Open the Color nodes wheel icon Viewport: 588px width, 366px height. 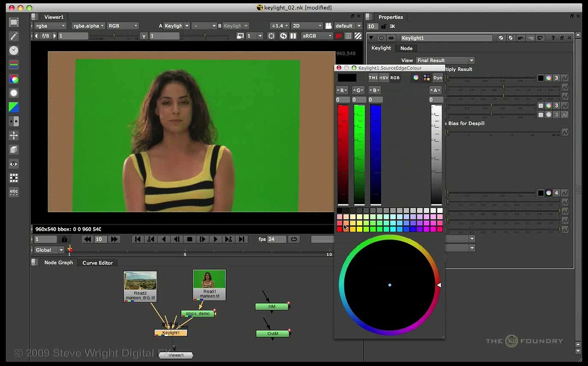[14, 79]
